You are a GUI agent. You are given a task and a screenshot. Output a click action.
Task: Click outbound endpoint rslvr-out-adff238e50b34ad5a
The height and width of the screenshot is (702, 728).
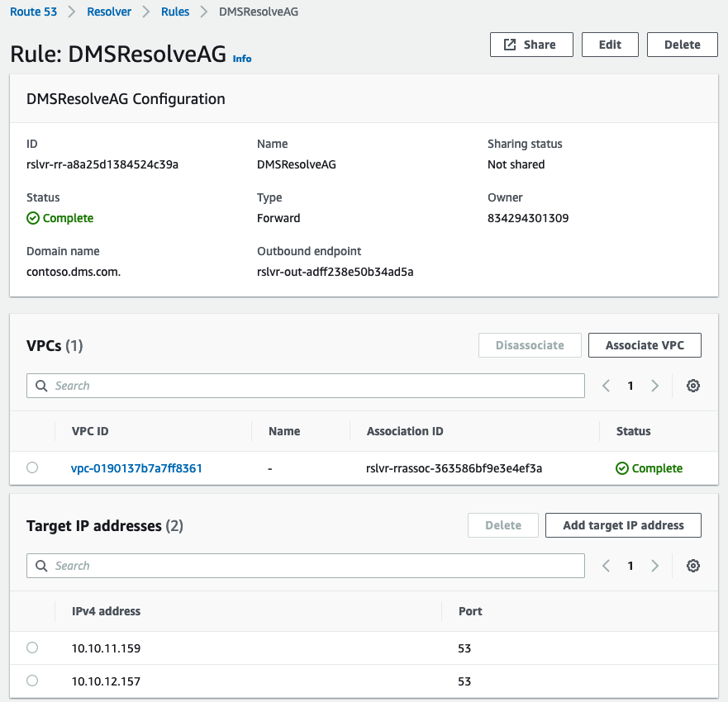(335, 272)
